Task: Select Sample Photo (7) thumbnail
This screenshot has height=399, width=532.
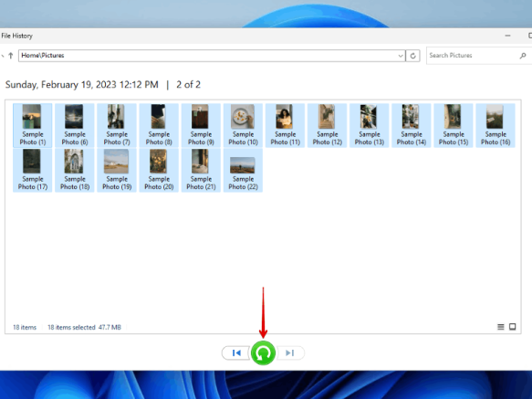Action: tap(117, 125)
